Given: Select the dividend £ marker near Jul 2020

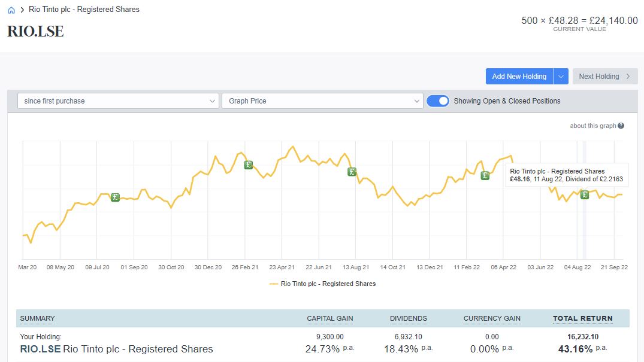Looking at the screenshot, I should 115,197.
